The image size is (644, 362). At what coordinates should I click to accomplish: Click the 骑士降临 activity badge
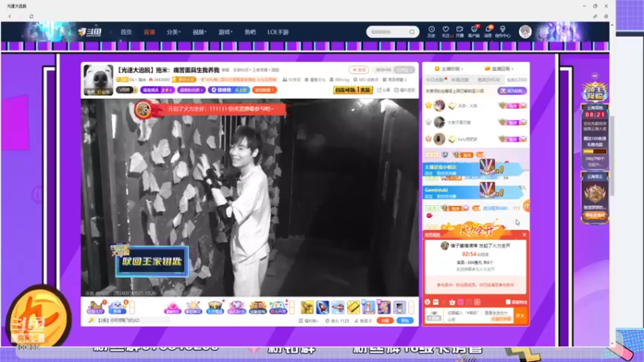coord(595,92)
